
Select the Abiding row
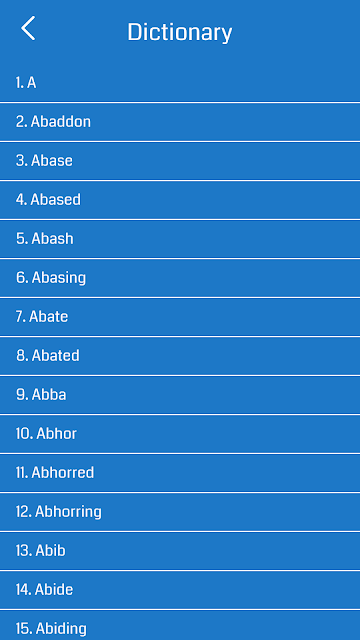180,625
